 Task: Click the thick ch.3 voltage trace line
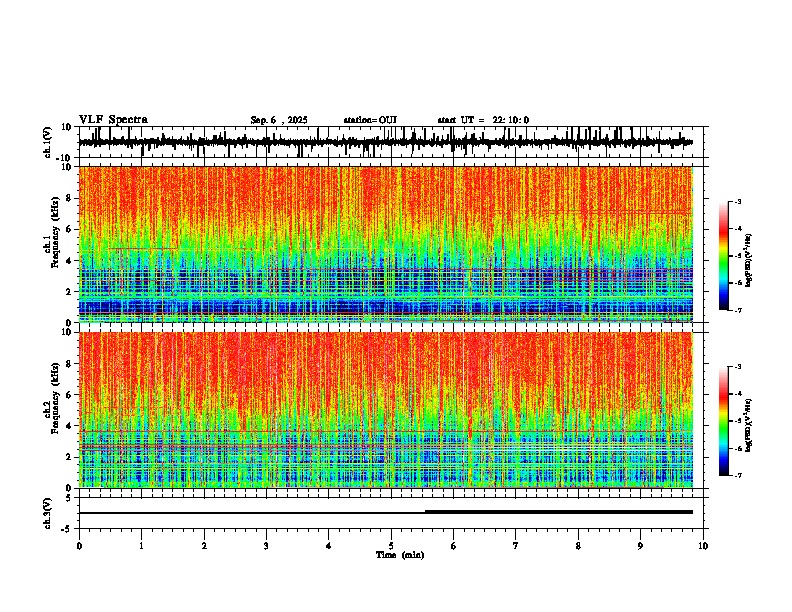[559, 512]
